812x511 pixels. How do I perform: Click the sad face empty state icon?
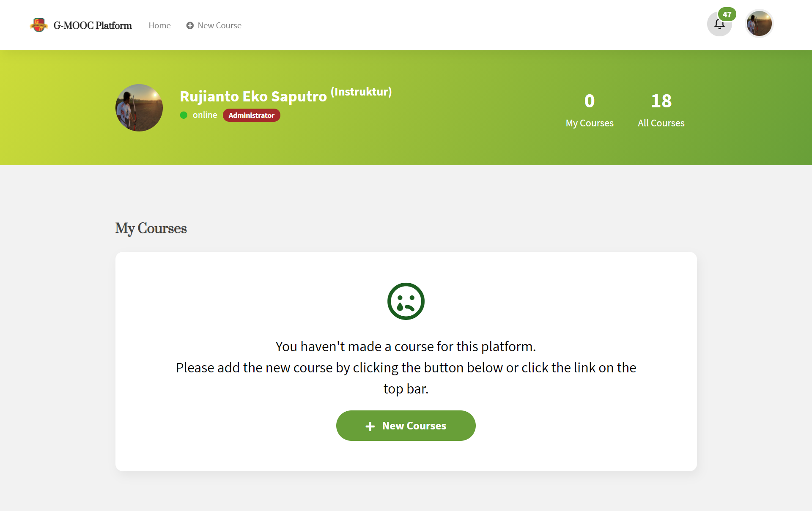click(x=406, y=301)
